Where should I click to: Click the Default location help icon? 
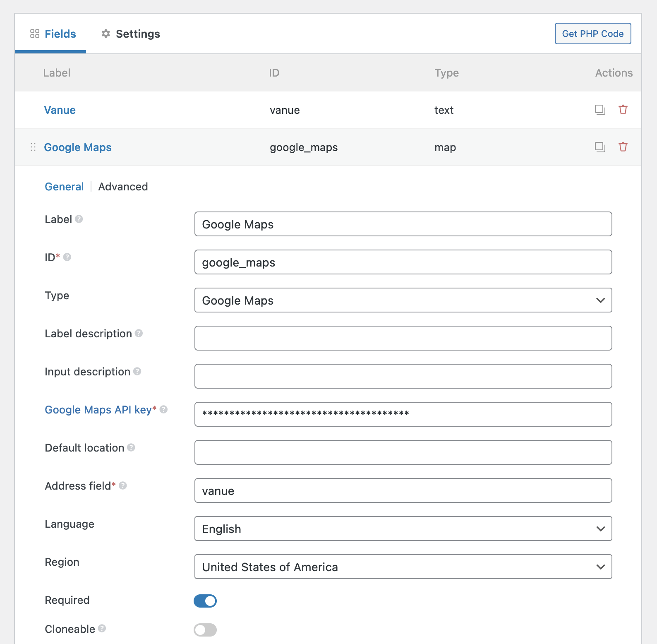tap(131, 447)
